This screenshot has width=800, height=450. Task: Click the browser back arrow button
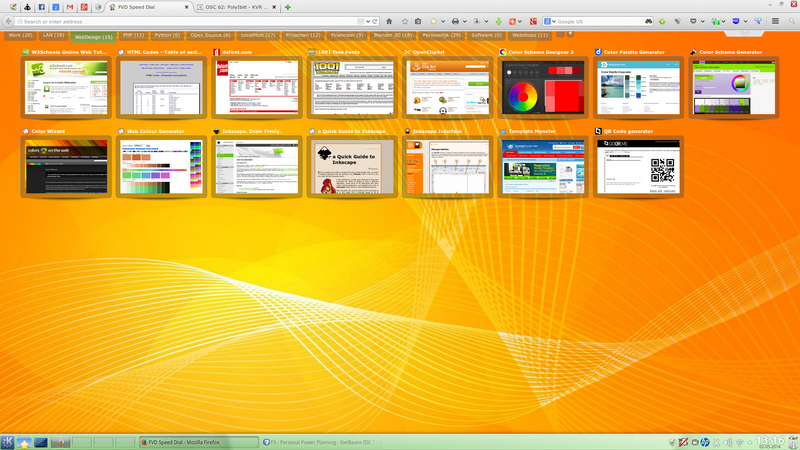pyautogui.click(x=8, y=21)
